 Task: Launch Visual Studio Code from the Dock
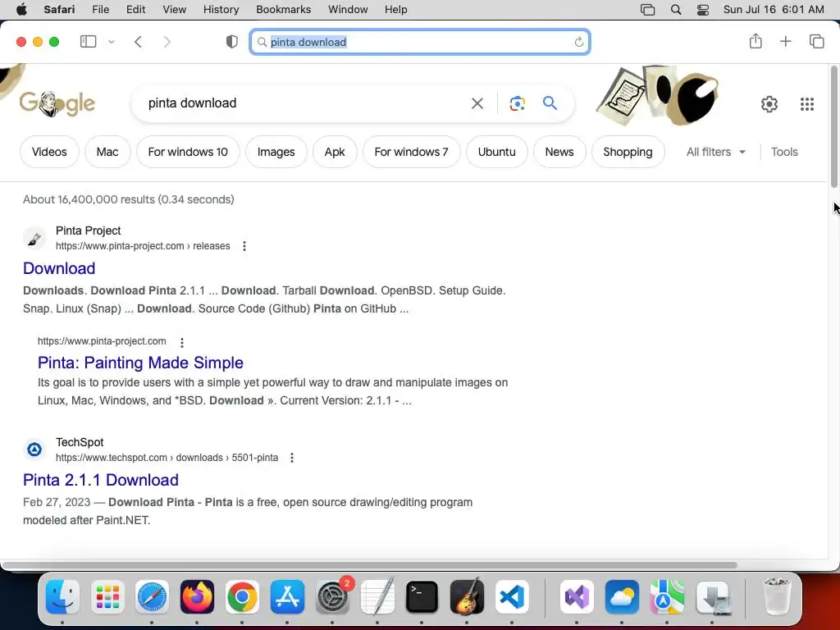(512, 596)
